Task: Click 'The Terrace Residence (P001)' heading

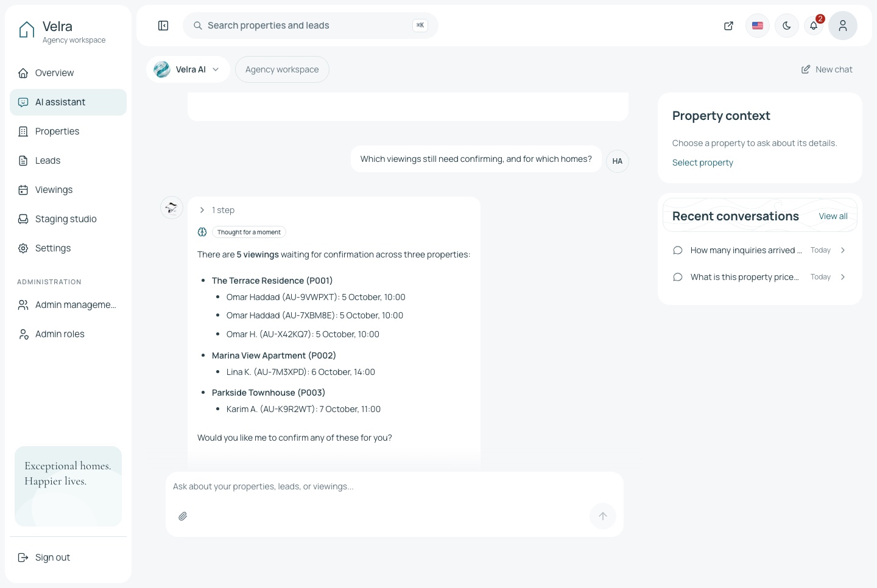Action: tap(272, 281)
